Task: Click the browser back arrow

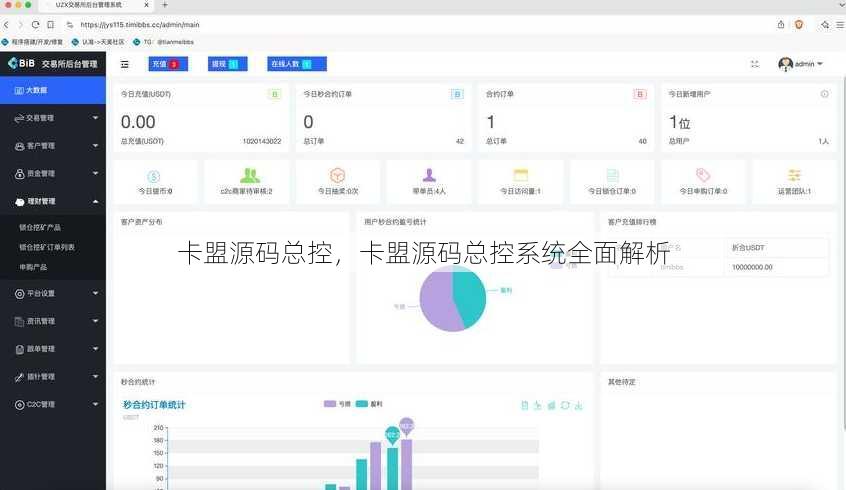Action: click(x=6, y=25)
